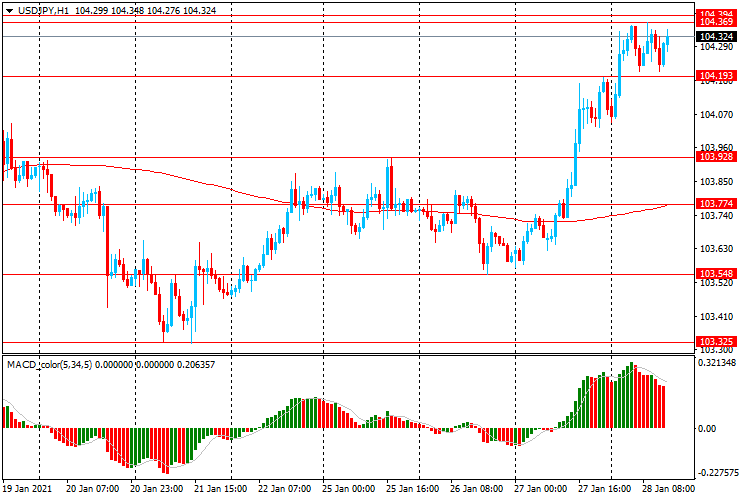Click the triangle arrow beside USDJPY,H1
This screenshot has height=500, width=740.
(x=9, y=10)
